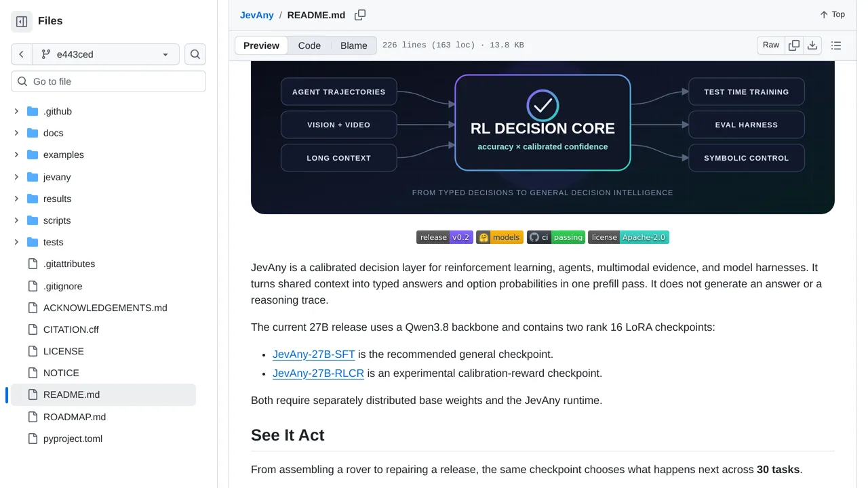868x488 pixels.
Task: Open LICENSE from the file tree
Action: tap(102, 351)
